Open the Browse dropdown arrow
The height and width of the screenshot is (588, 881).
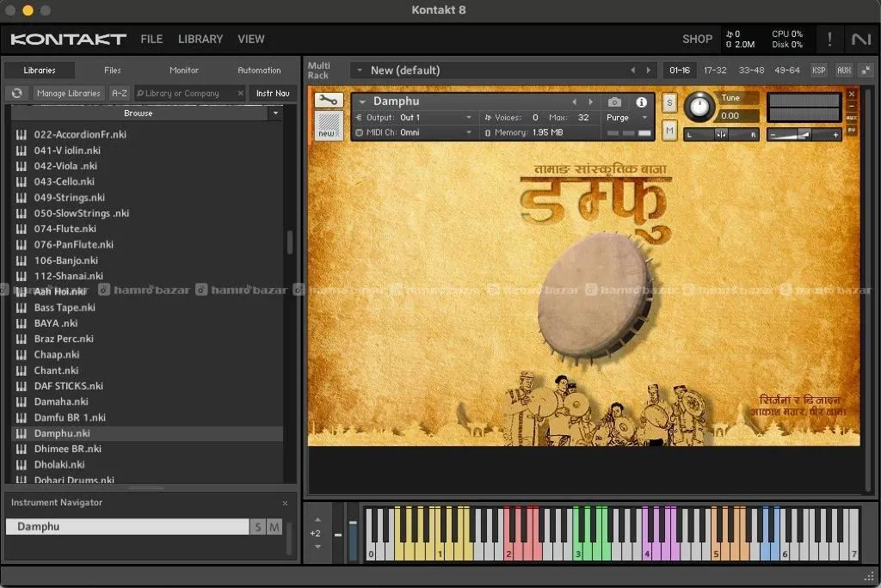point(275,113)
